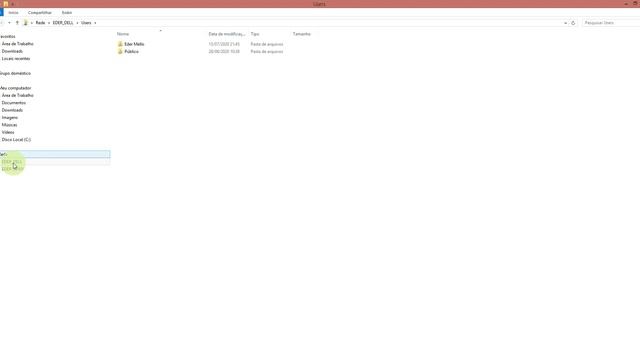Sort by the Nome column header

pyautogui.click(x=123, y=34)
